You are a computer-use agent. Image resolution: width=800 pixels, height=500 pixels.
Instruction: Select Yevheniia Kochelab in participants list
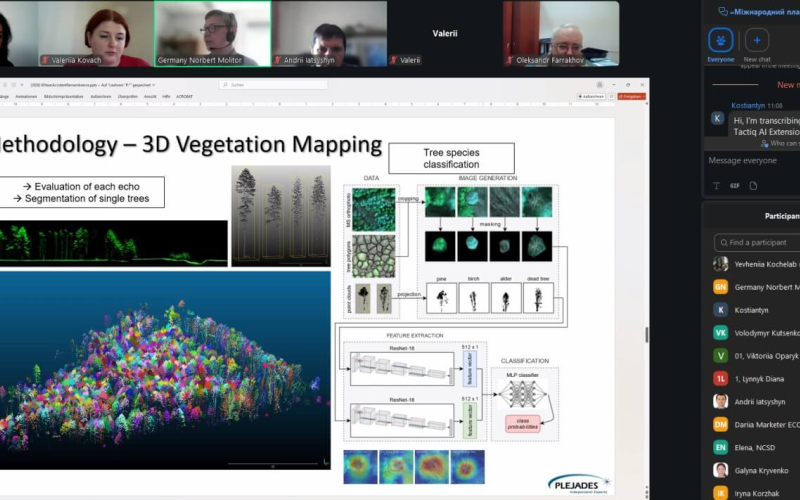pos(756,264)
